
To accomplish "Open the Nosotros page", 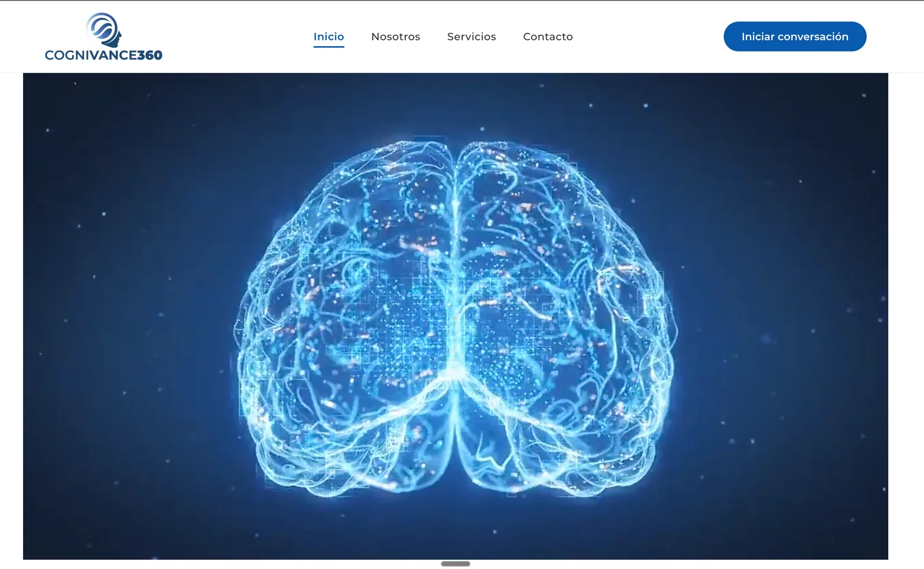I will click(396, 36).
